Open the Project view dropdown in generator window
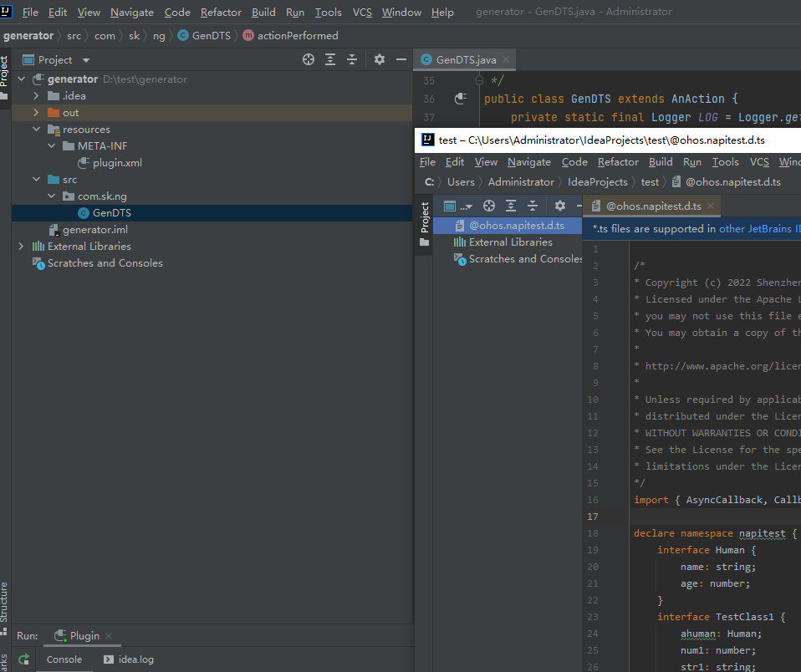The image size is (801, 672). tap(86, 60)
